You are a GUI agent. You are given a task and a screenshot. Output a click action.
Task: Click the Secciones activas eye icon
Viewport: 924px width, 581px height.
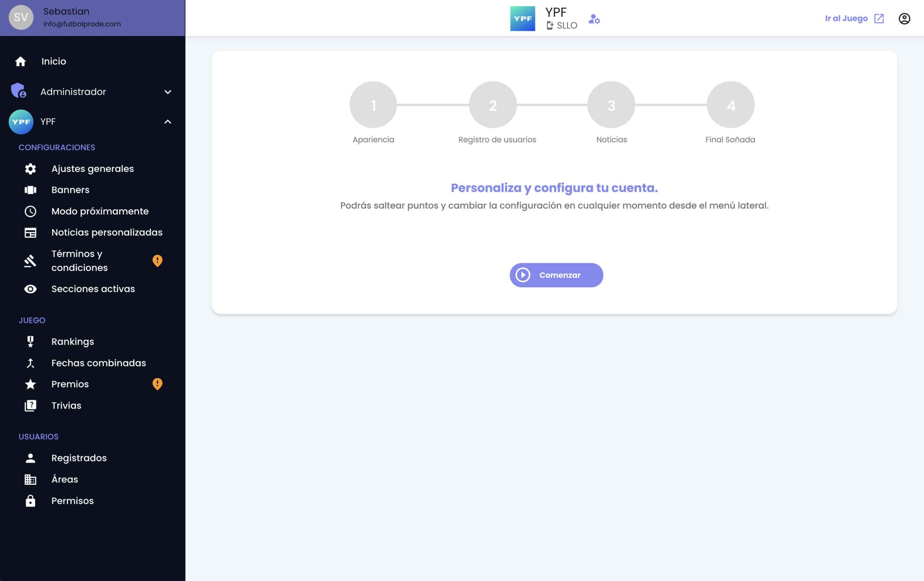click(30, 289)
